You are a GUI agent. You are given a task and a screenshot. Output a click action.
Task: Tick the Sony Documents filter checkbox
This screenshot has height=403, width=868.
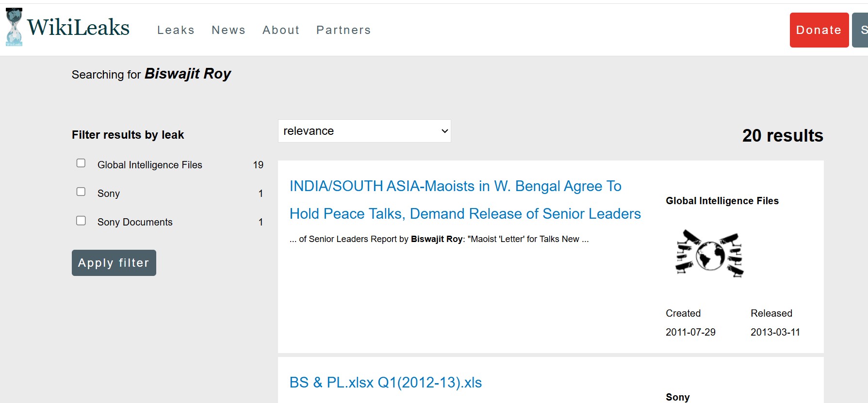pos(81,221)
